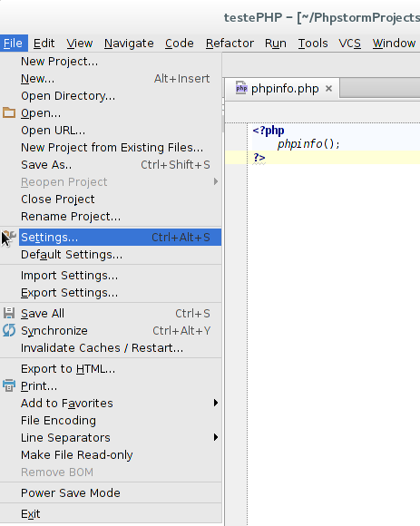This screenshot has height=526, width=420.
Task: Expand the Add to Favorites submenu arrow
Action: (216, 403)
